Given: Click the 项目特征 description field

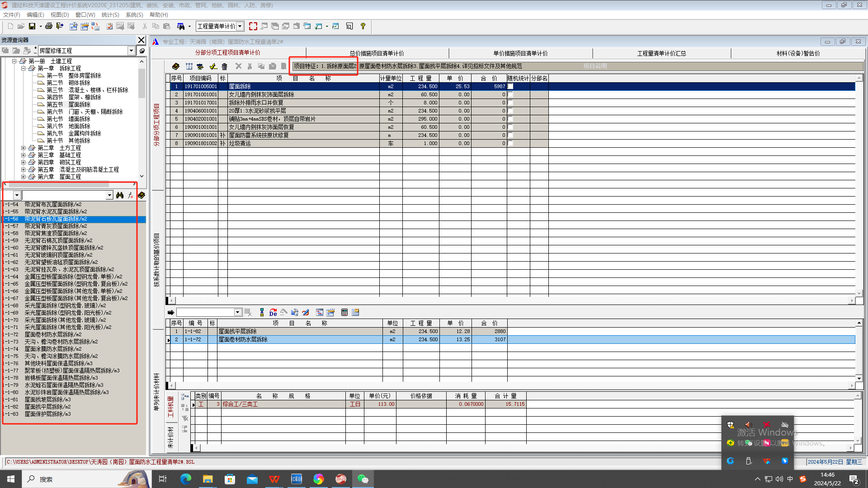Looking at the screenshot, I should point(577,66).
